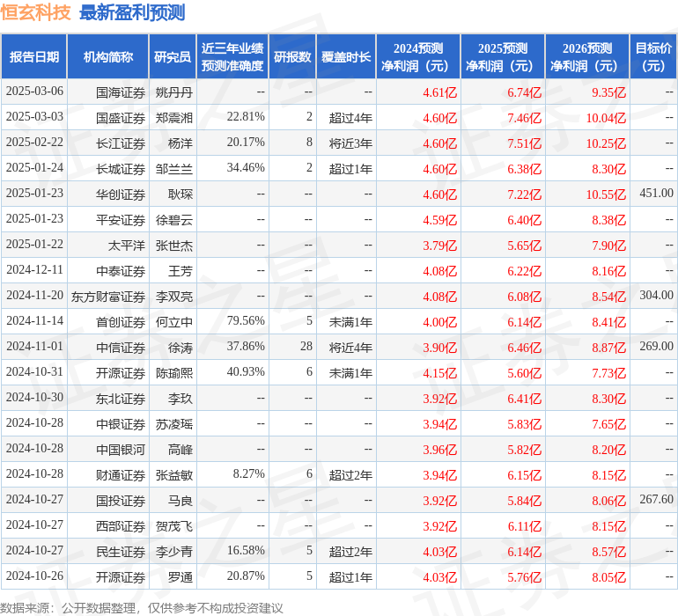
Task: Click 37.86% accuracy value
Action: tap(246, 347)
